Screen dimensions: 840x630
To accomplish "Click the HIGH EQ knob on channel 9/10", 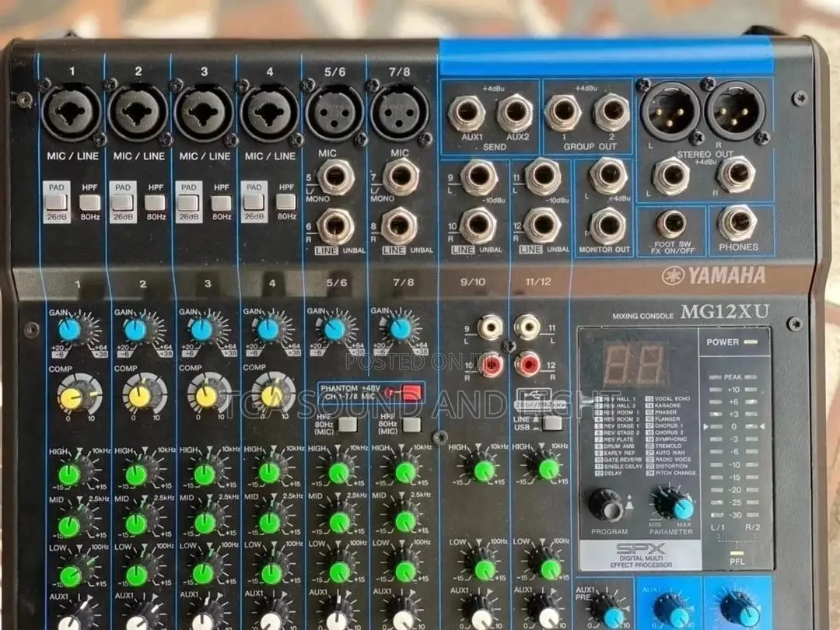I will pos(485,471).
